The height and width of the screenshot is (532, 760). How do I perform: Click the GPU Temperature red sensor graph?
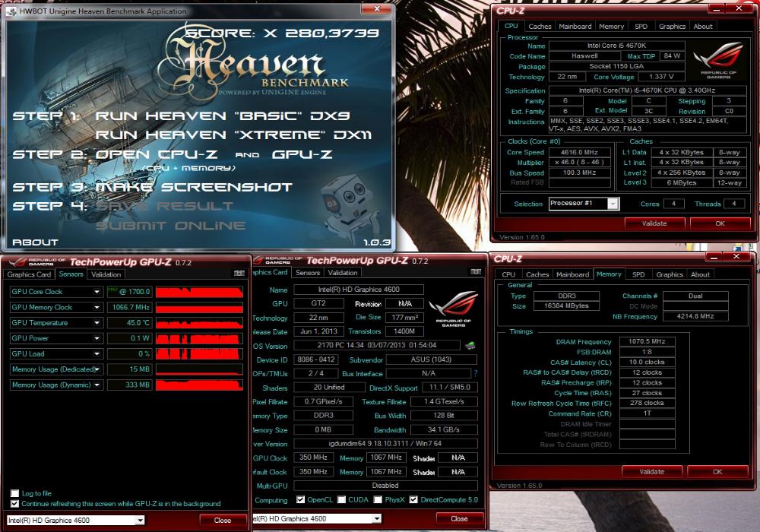pos(199,323)
